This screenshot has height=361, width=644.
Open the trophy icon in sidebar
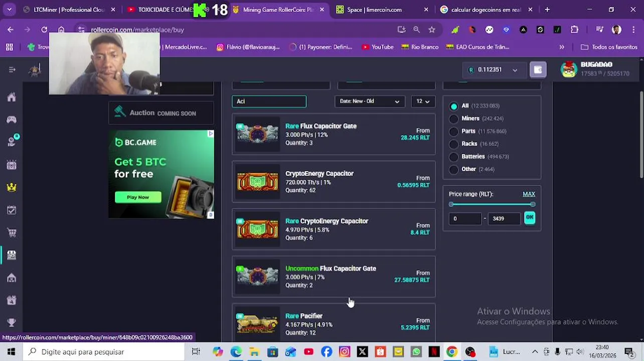[12, 322]
